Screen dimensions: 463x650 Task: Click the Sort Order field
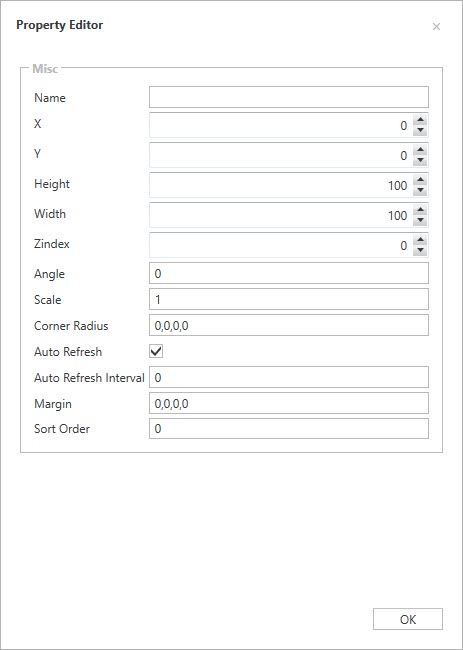pyautogui.click(x=289, y=429)
